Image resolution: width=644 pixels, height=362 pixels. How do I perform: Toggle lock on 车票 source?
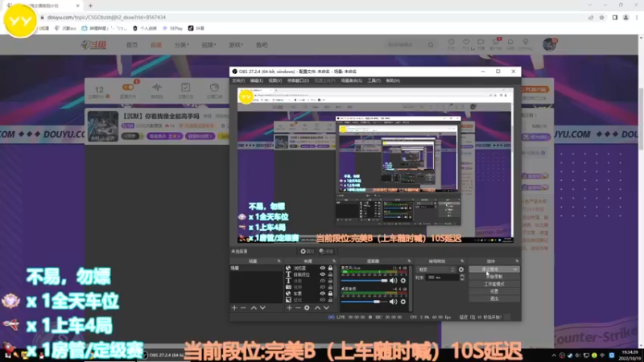330,294
